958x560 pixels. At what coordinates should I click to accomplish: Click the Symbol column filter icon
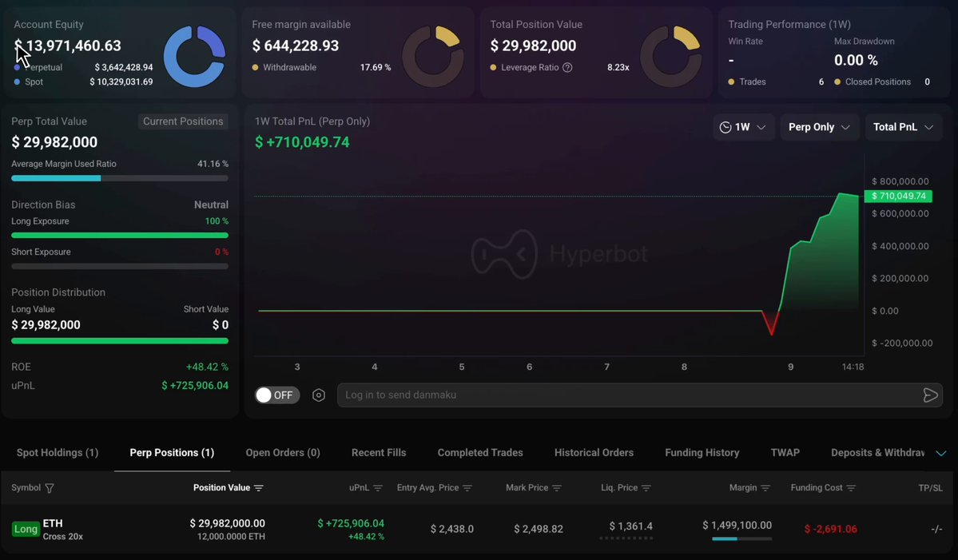click(50, 488)
